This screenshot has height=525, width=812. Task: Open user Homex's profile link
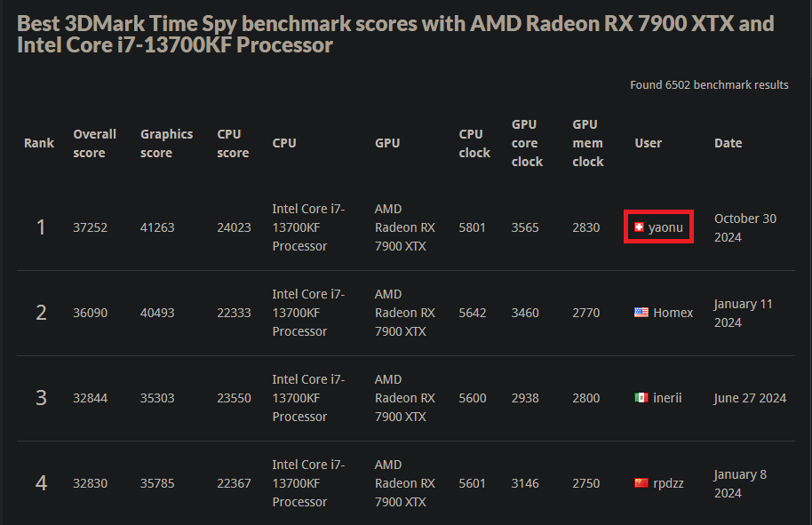(673, 313)
